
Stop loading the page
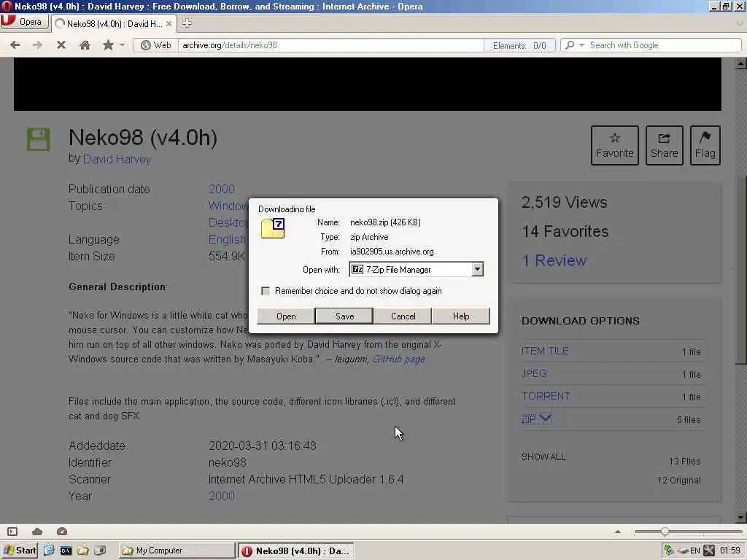61,44
